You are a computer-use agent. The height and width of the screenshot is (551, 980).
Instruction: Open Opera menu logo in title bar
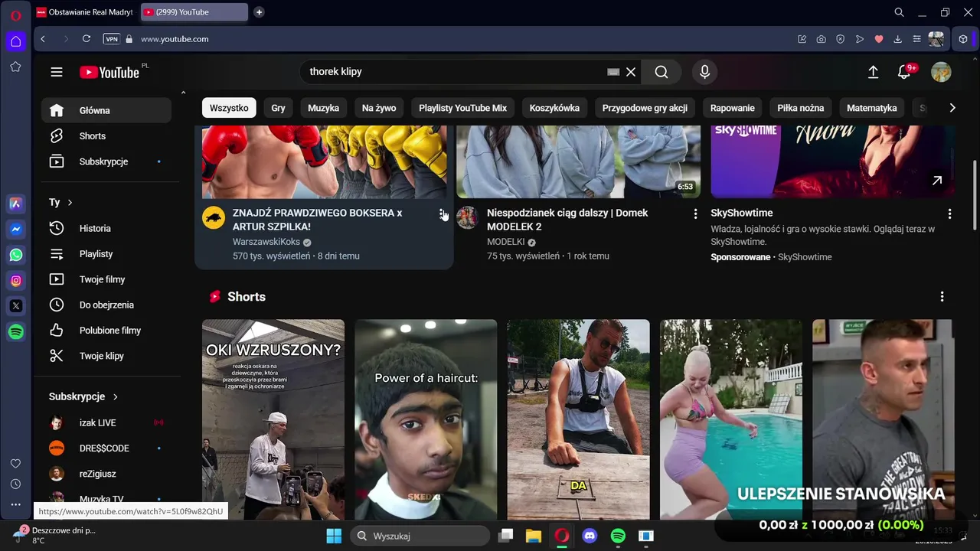16,15
